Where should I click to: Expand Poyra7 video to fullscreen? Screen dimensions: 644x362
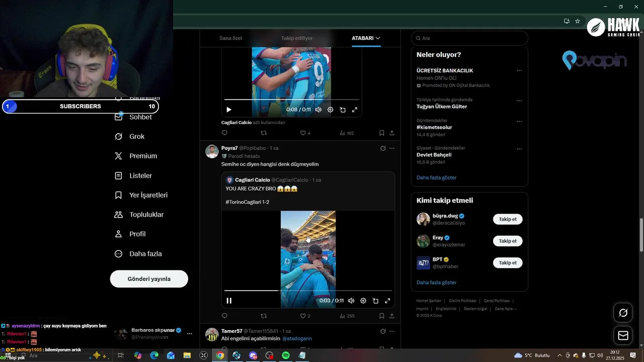point(387,301)
